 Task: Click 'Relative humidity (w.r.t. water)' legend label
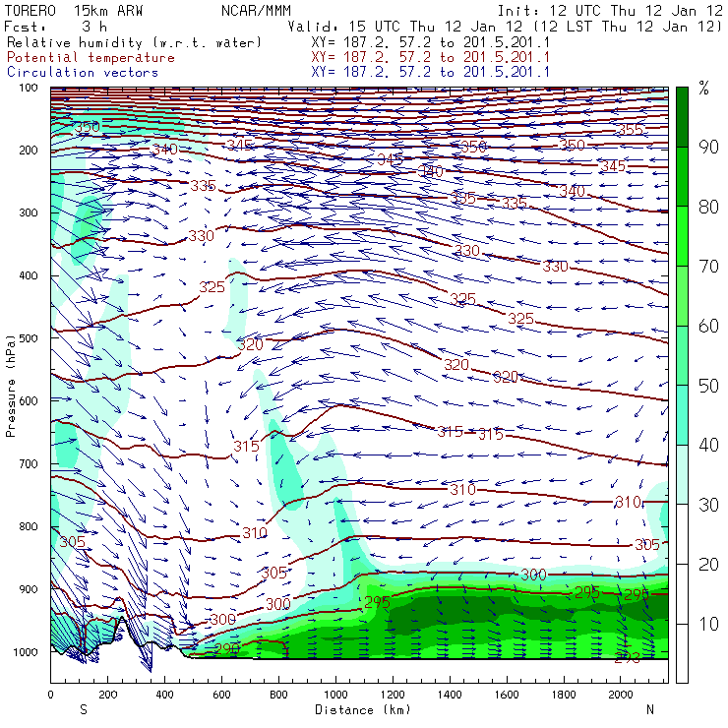pos(134,42)
